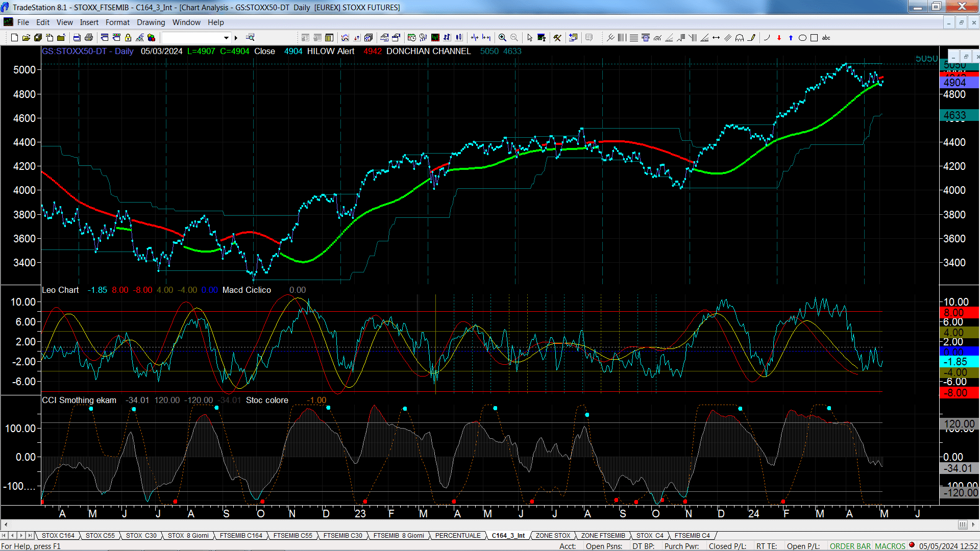Viewport: 980px width, 551px height.
Task: Open the View menu
Action: click(65, 22)
